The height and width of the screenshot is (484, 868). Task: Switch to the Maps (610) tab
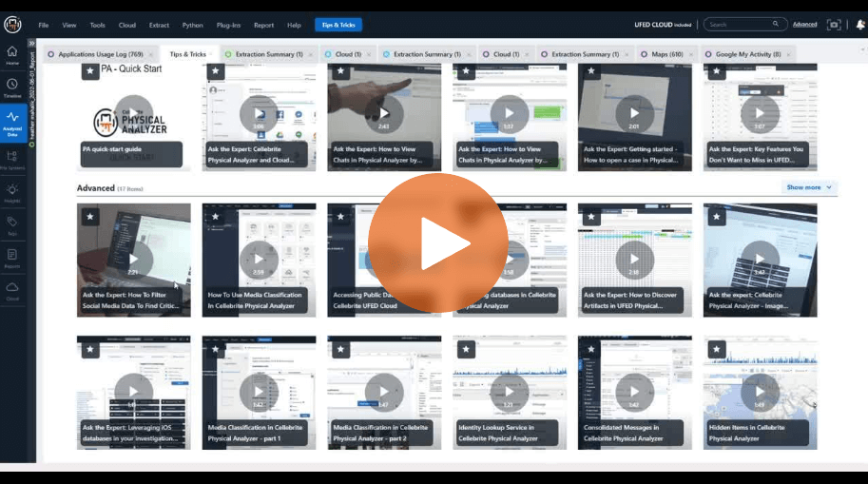(667, 54)
